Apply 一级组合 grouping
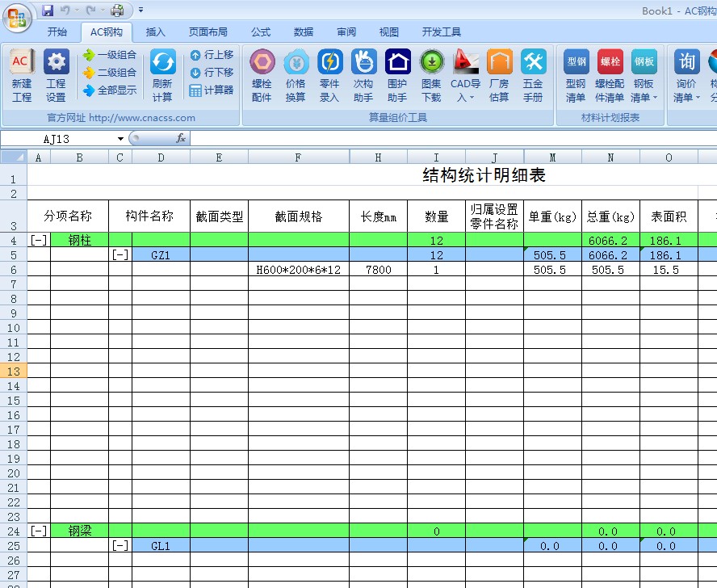Screen dimensions: 717x588 tap(110, 55)
